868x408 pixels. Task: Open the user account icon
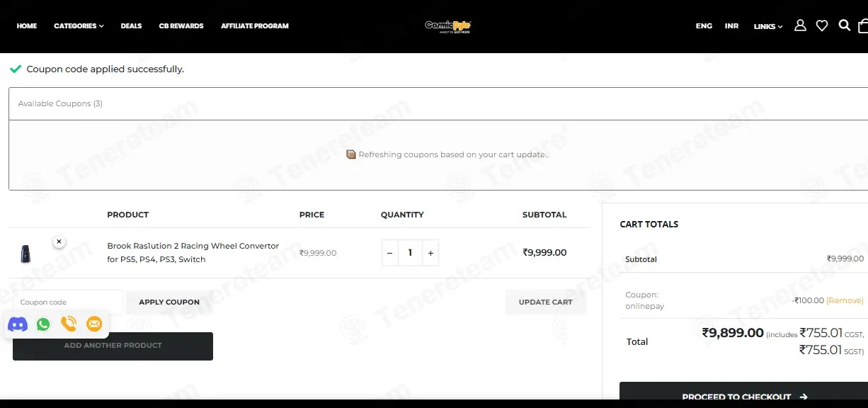pyautogui.click(x=800, y=25)
